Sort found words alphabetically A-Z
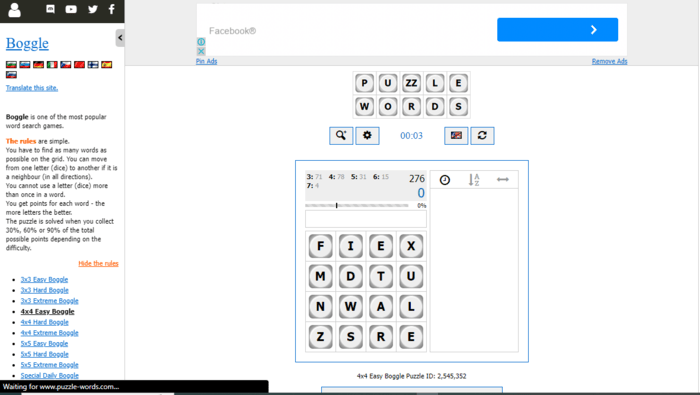Viewport: 700px width, 395px height. pos(474,180)
